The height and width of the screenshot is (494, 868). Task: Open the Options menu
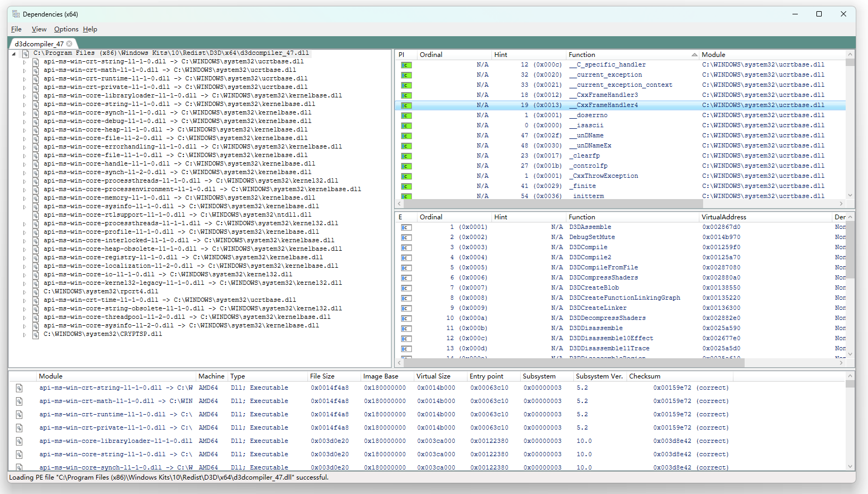pos(66,29)
